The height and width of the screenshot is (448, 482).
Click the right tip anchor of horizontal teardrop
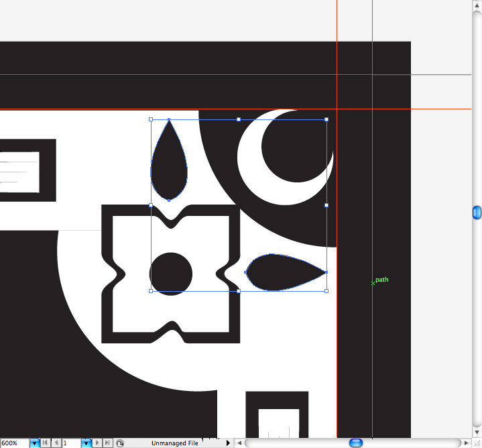click(x=326, y=272)
